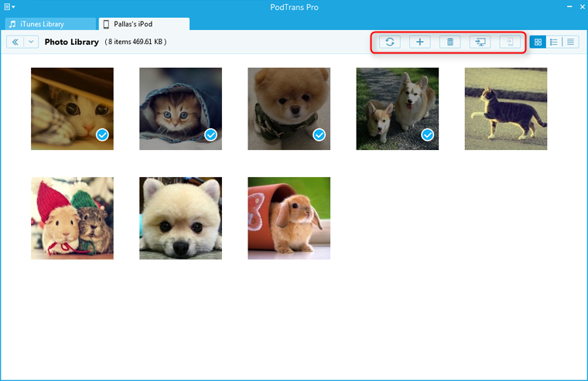Viewport: 588px width, 381px height.
Task: Click the Refresh icon in the toolbar
Action: tap(390, 42)
